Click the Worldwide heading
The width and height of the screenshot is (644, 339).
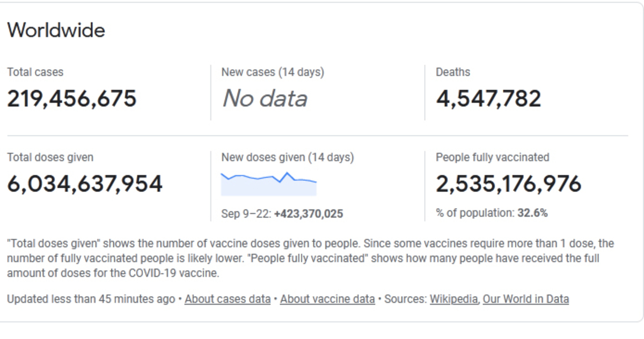pyautogui.click(x=56, y=30)
